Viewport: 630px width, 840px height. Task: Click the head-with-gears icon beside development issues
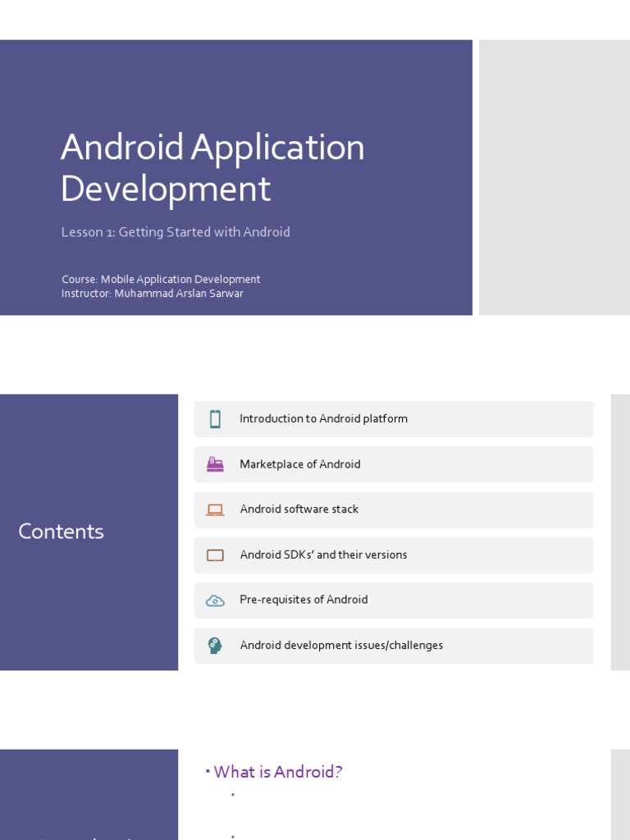pos(215,646)
